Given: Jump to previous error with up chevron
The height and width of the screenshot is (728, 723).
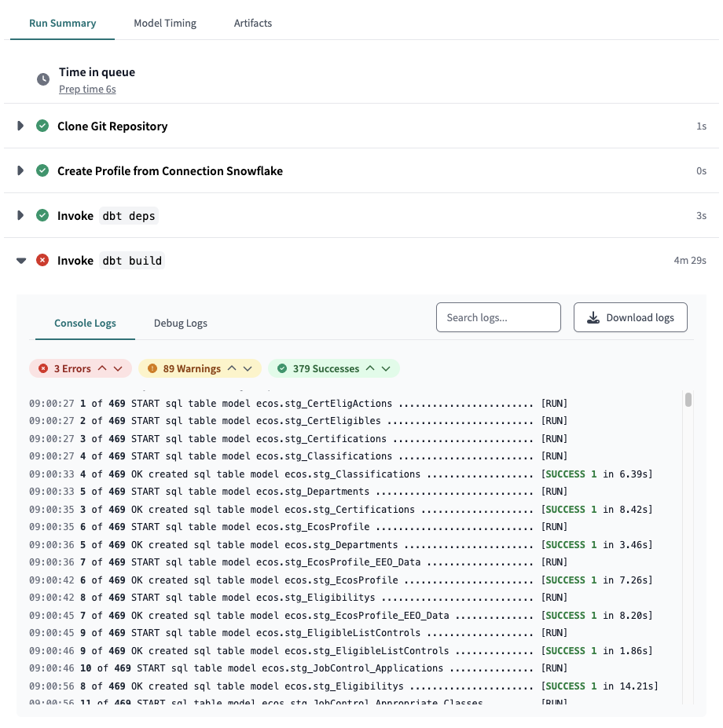Looking at the screenshot, I should point(102,368).
